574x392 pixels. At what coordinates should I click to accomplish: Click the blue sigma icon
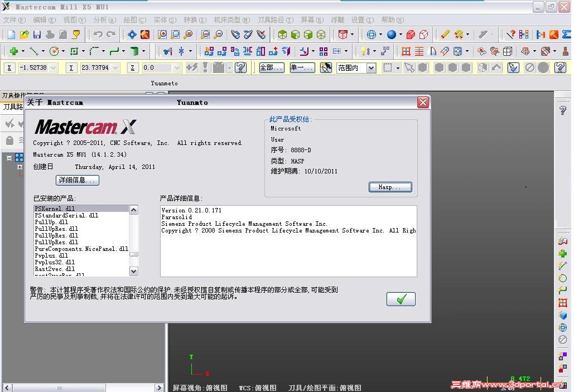click(566, 35)
